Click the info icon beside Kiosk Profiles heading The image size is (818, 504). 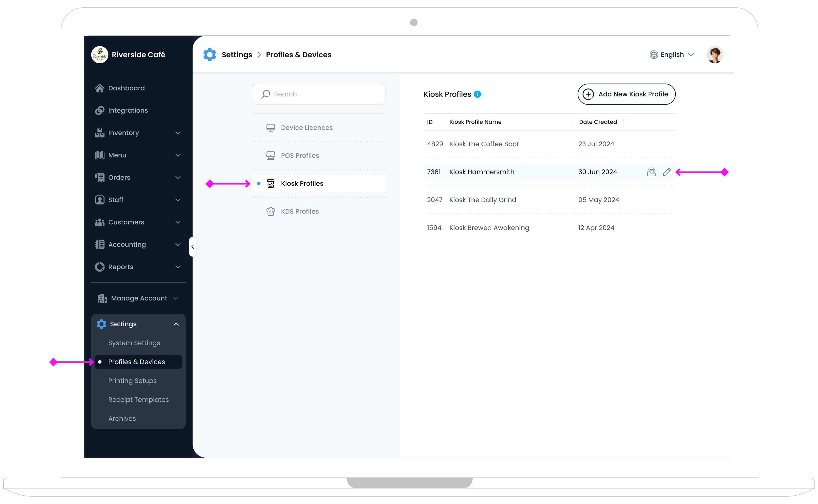click(x=477, y=94)
